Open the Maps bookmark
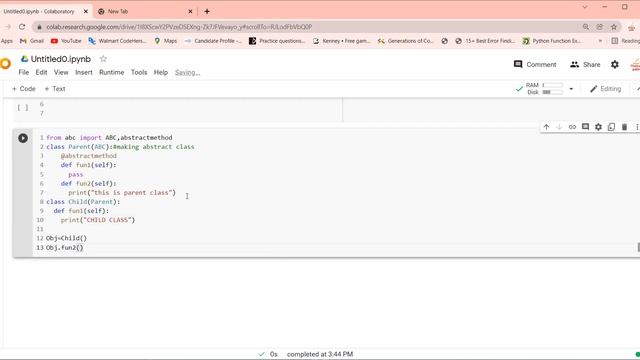Screen dimensions: 640x360 pyautogui.click(x=166, y=41)
